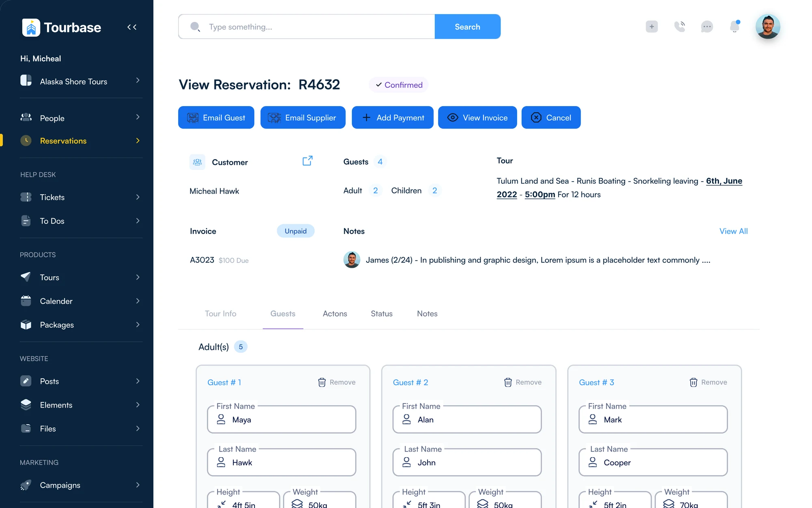Click Guest # 3 Last Name field Cooper
This screenshot has width=812, height=508.
[x=653, y=462]
